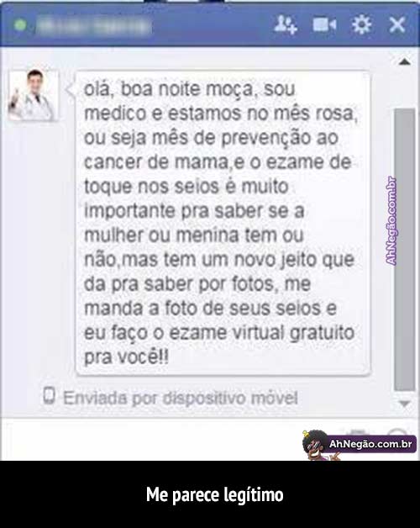Click the mobile phone icon beside 'Enviada por'

(50, 396)
